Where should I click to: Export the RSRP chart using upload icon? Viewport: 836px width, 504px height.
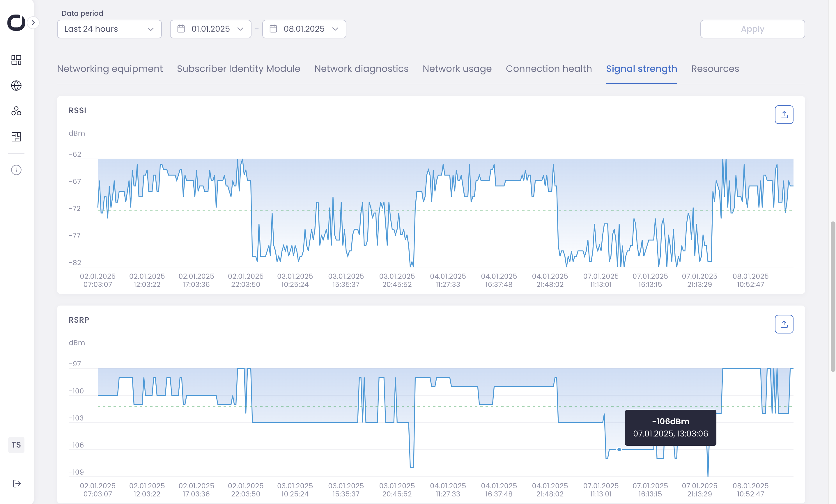pos(784,324)
